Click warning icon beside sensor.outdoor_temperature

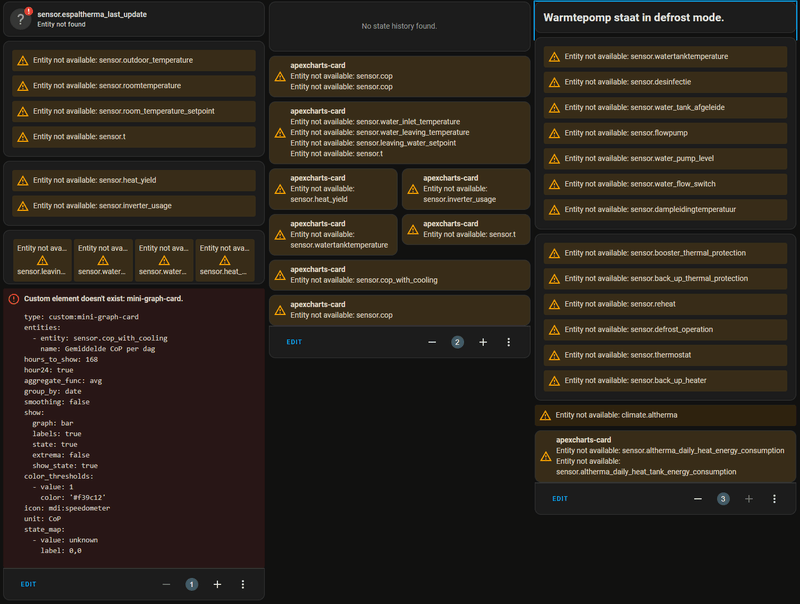(x=23, y=61)
